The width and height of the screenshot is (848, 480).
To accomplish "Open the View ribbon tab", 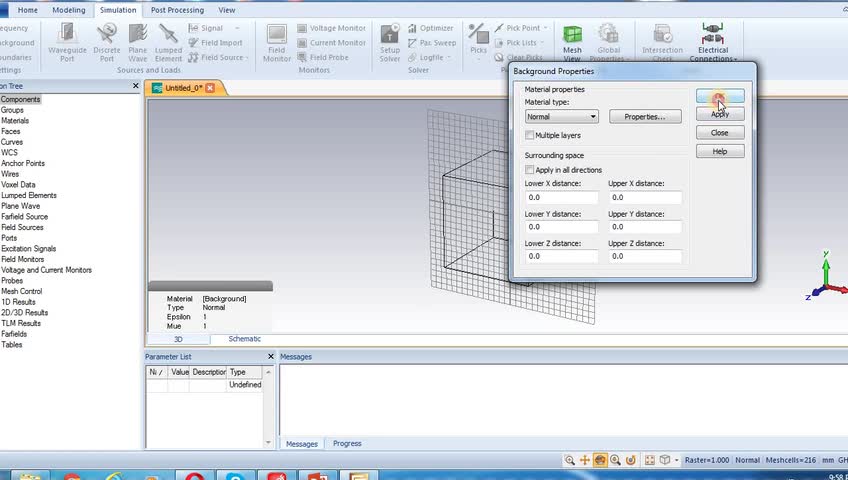I will click(x=227, y=10).
